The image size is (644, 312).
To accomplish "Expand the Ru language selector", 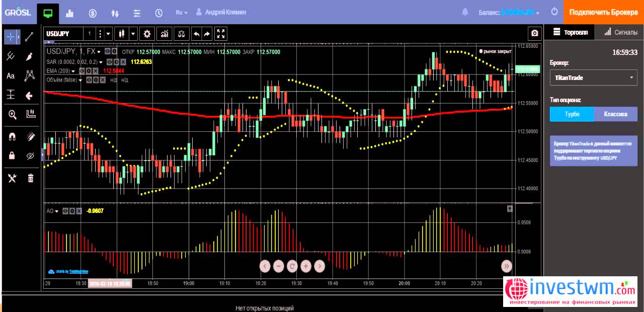I will point(181,12).
